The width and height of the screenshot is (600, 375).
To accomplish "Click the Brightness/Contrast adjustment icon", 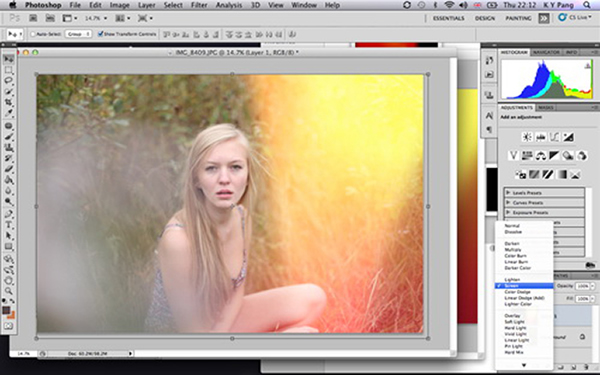I will pos(527,137).
